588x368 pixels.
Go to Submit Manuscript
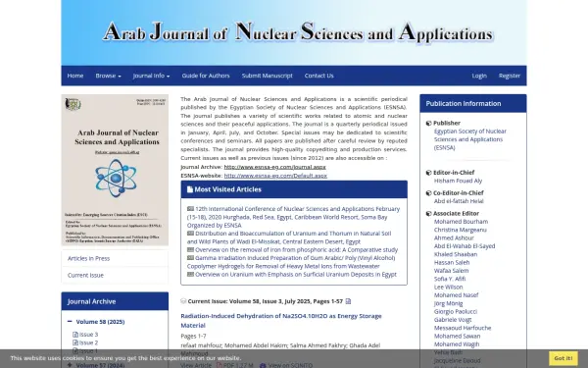[267, 76]
